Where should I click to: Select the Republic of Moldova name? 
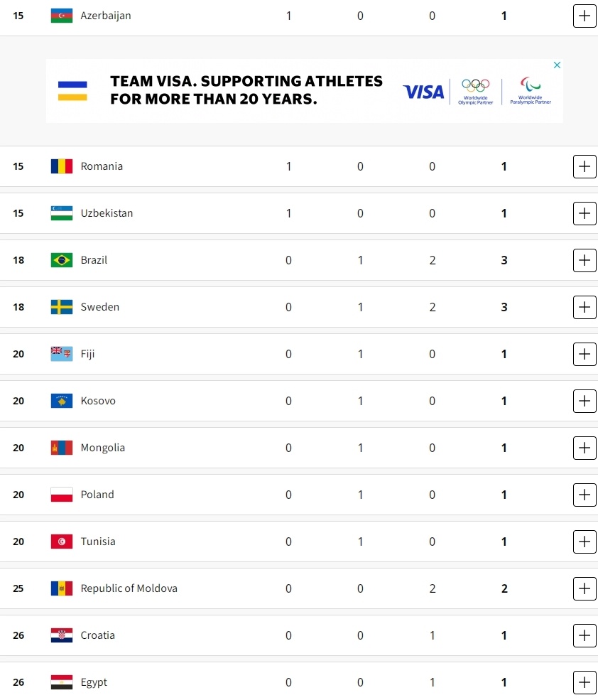click(129, 588)
